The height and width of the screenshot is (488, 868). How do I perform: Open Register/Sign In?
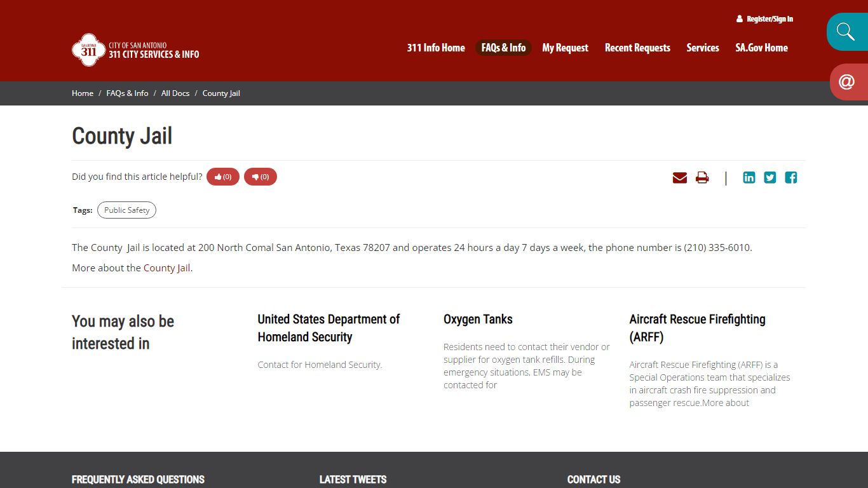[764, 19]
